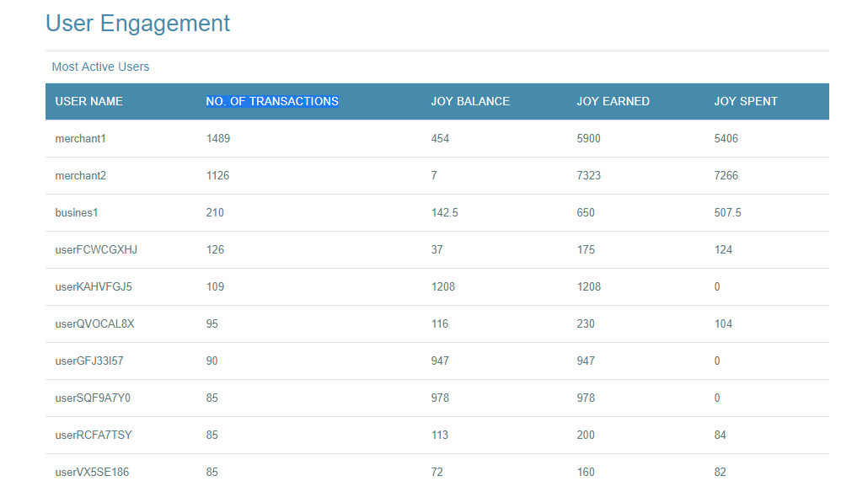Click user userSQF9A7Y0 in the table
This screenshot has width=868, height=497.
[x=93, y=398]
